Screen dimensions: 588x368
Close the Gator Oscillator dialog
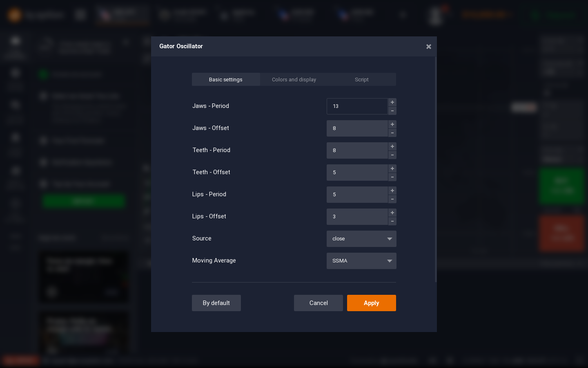point(428,47)
